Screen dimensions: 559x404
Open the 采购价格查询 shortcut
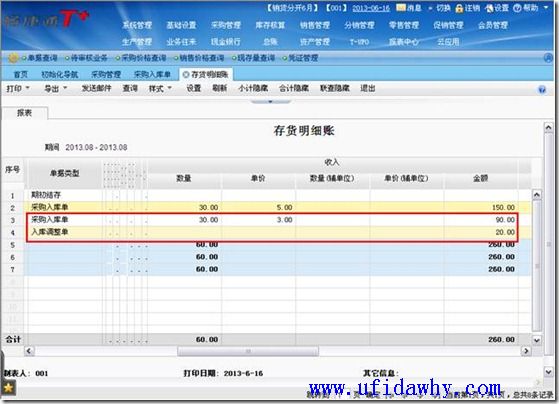coord(144,58)
